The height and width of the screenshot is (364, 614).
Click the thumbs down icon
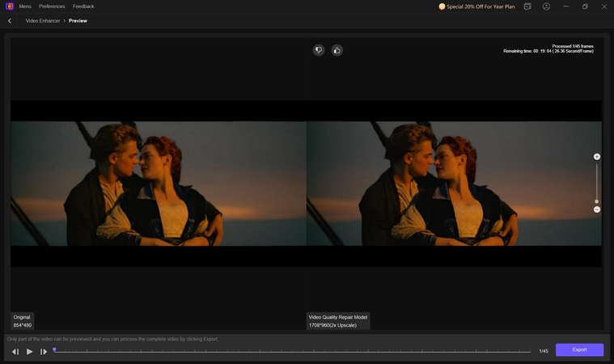(x=319, y=50)
